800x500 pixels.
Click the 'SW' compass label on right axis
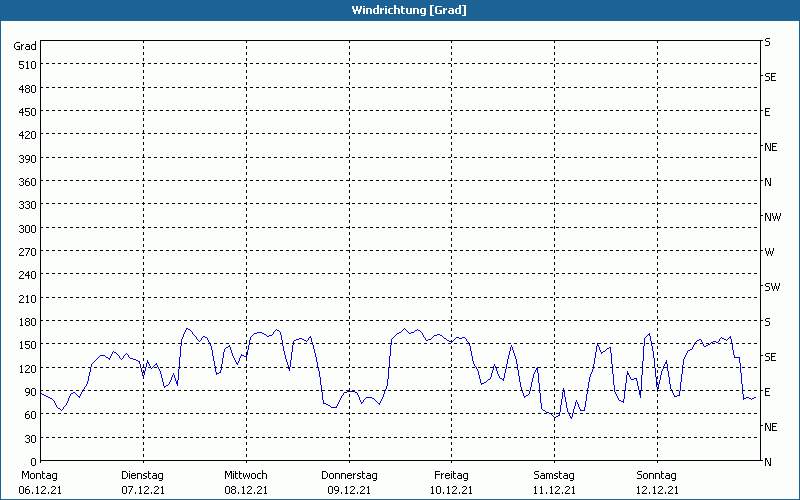(772, 287)
